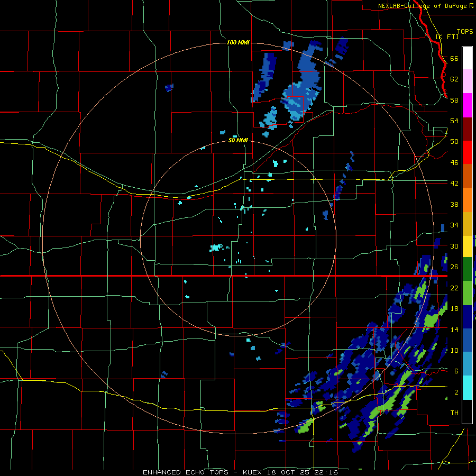Click the 'TH' legend label
This screenshot has width=476, height=476.
point(454,413)
